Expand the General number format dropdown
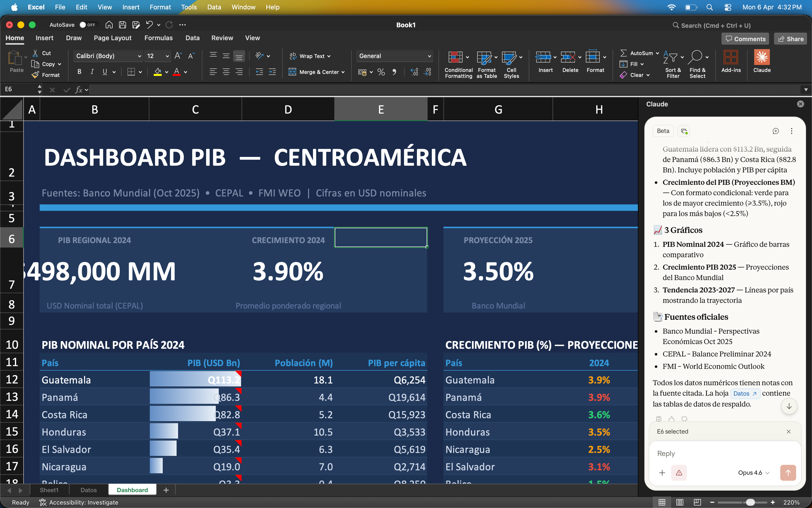Viewport: 812px width, 508px height. [429, 56]
